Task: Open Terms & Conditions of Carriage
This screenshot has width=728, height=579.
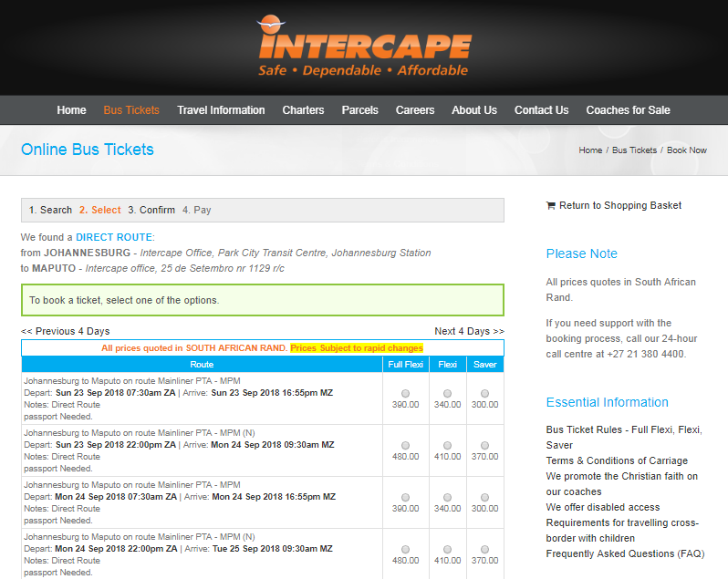Action: [x=617, y=460]
